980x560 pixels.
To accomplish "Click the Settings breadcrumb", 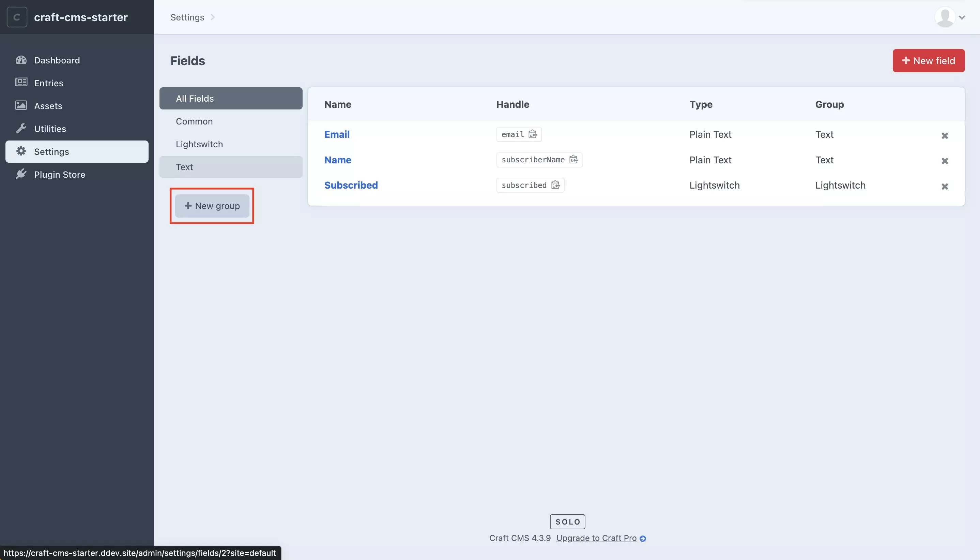I will click(187, 17).
